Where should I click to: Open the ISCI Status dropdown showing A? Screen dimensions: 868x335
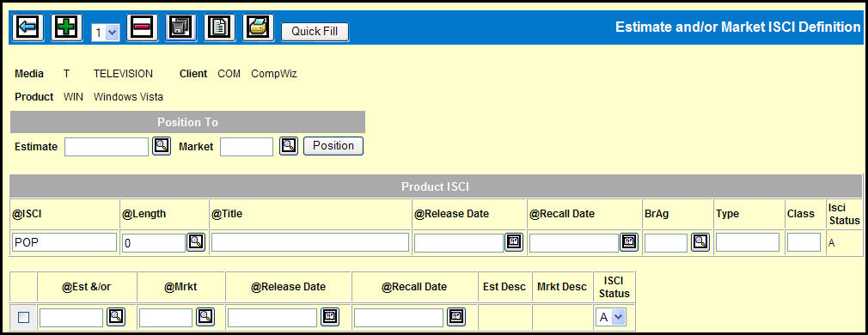[x=611, y=318]
